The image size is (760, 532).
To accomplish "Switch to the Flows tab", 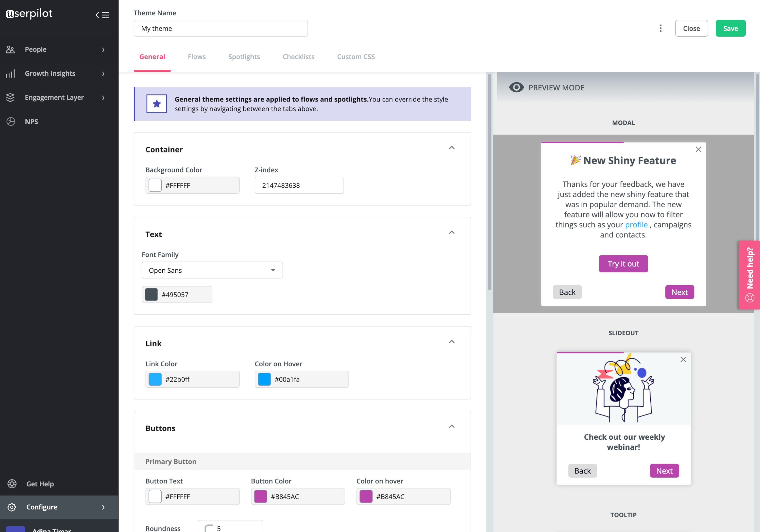I will (196, 56).
